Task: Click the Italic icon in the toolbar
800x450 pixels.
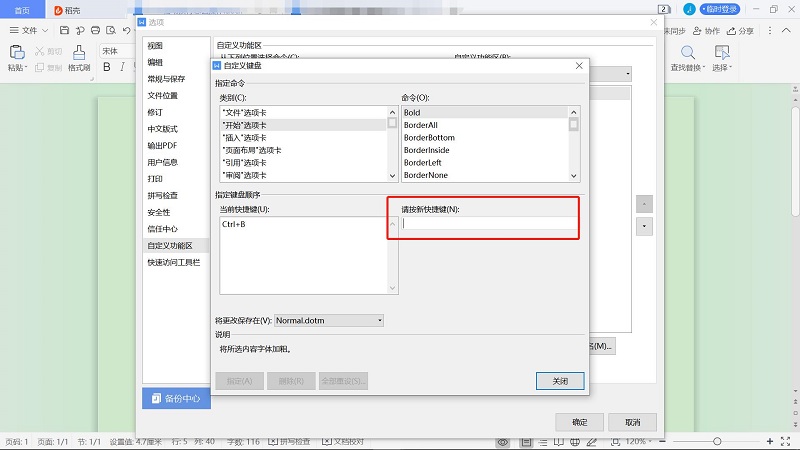Action: coord(122,67)
